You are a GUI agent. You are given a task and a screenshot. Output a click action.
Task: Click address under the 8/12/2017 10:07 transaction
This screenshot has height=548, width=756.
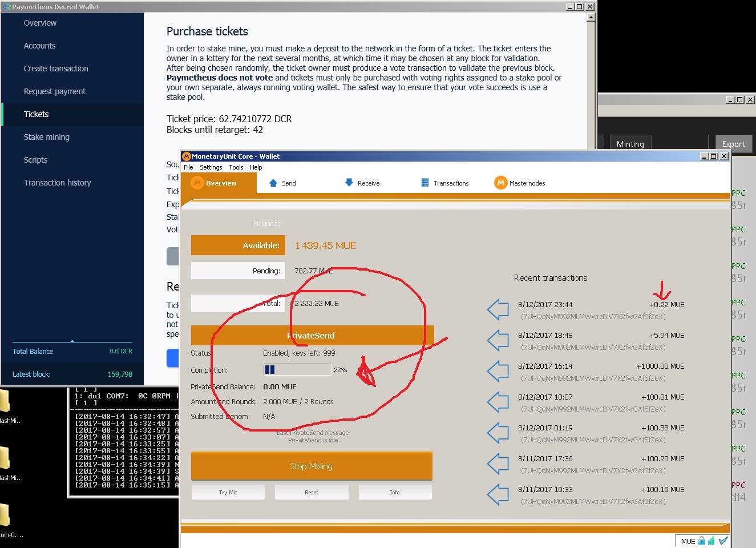click(x=593, y=409)
